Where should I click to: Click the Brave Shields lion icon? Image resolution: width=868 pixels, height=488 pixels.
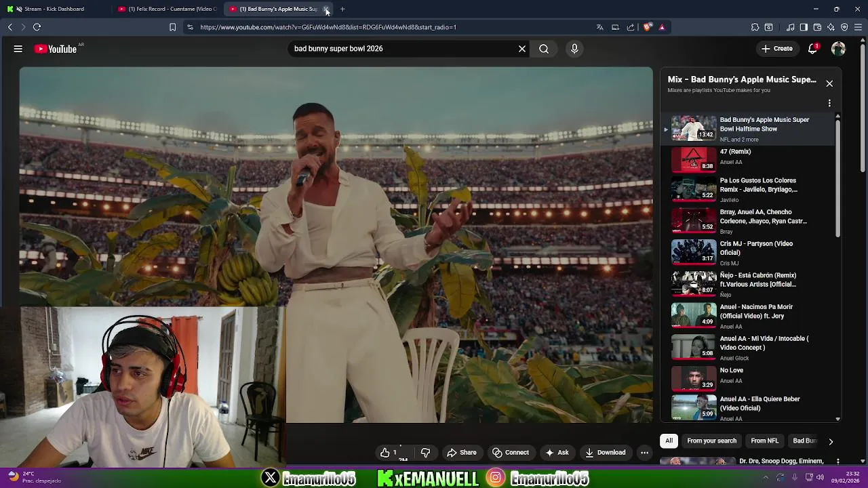(x=648, y=27)
